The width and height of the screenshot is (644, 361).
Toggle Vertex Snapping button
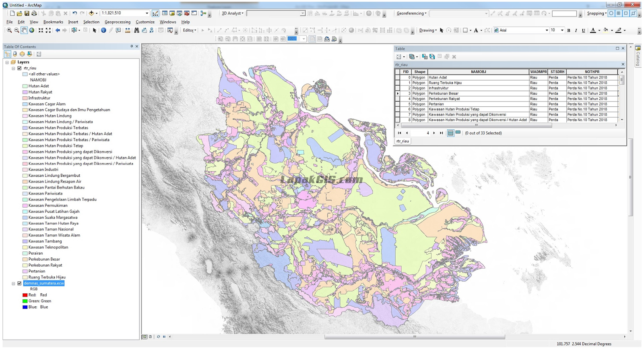click(x=626, y=13)
